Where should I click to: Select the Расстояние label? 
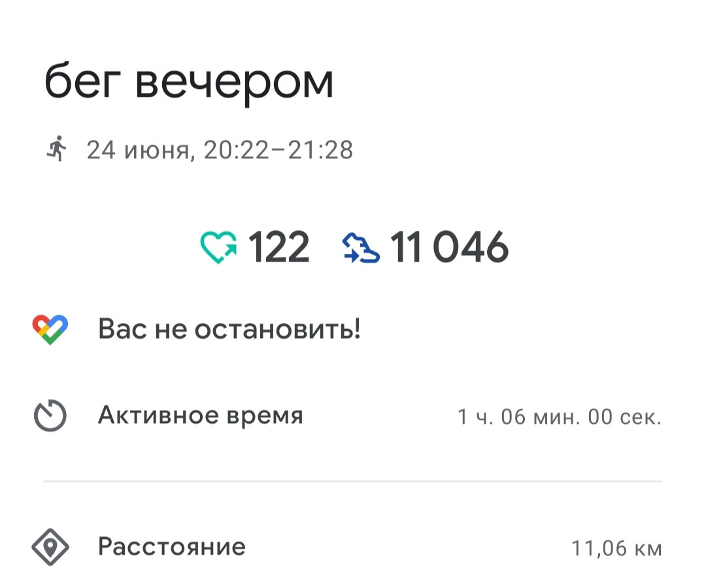(x=172, y=547)
